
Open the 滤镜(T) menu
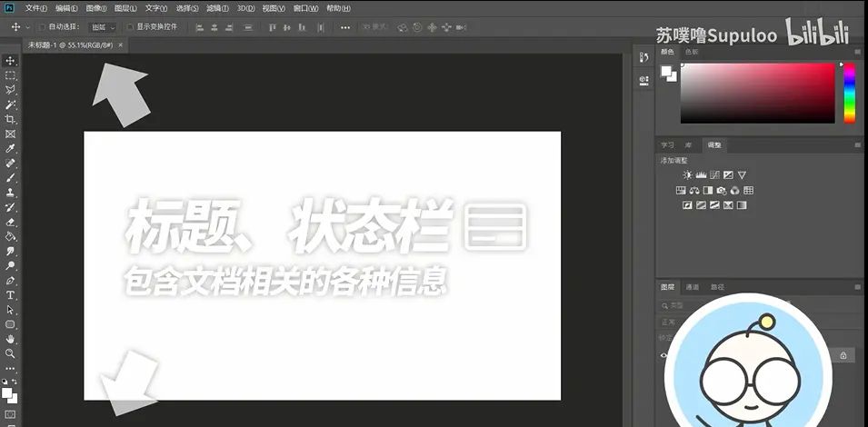(x=217, y=8)
